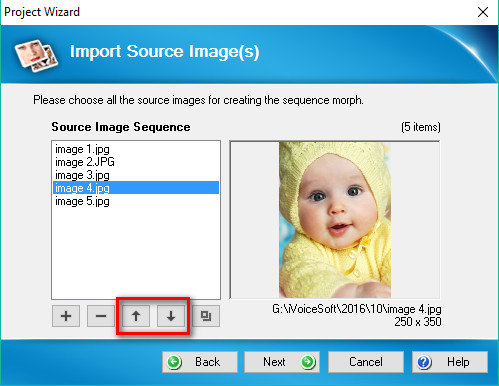Click the image file path text

tap(357, 309)
